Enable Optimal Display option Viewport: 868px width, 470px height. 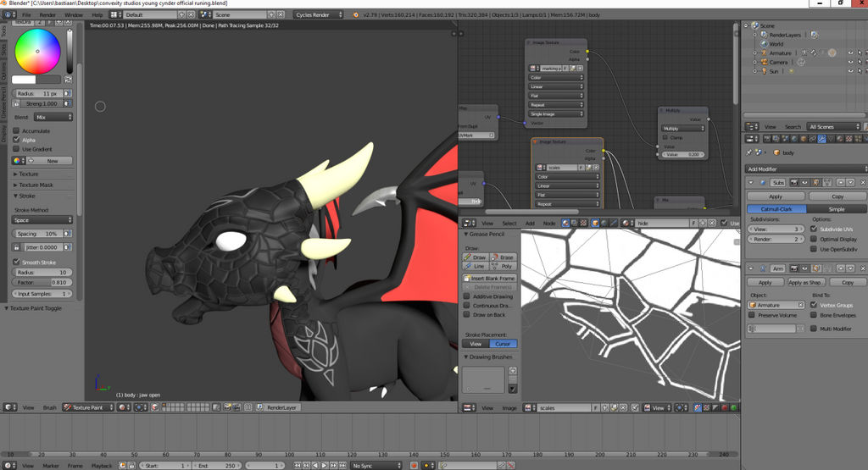pos(814,239)
